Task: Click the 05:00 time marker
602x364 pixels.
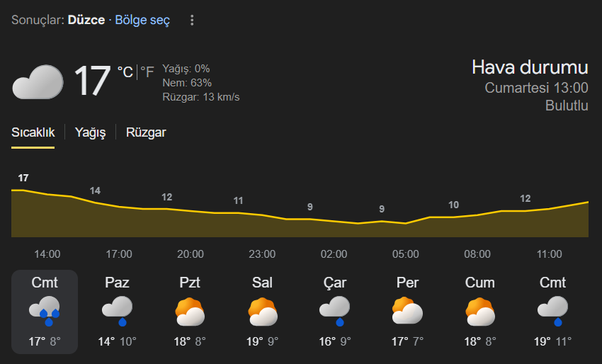Action: 406,254
